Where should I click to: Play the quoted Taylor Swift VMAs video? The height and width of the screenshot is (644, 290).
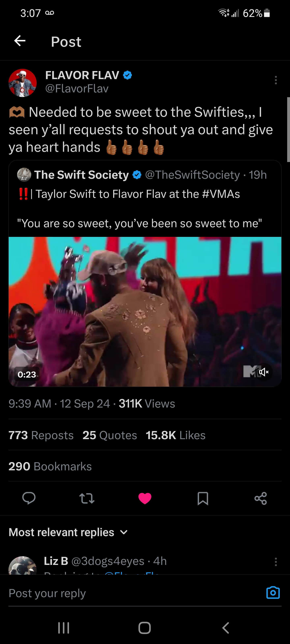click(145, 312)
